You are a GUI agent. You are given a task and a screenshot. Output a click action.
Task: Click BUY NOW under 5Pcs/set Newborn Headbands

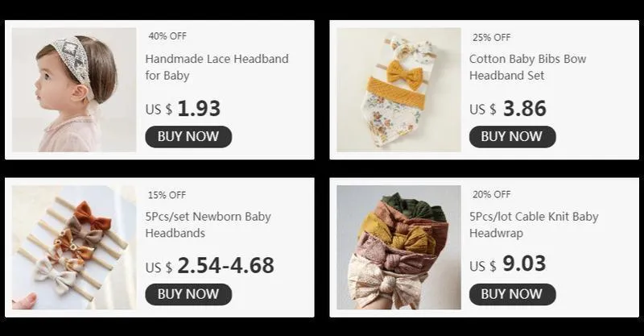pos(188,294)
